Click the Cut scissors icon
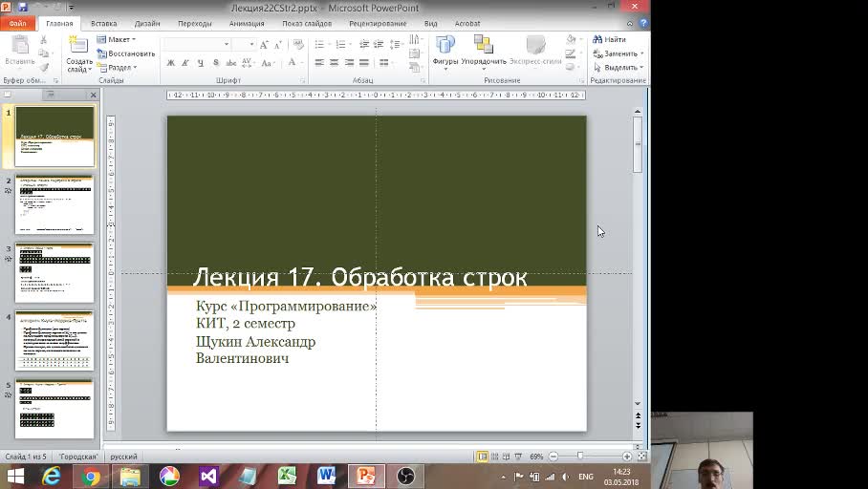The width and height of the screenshot is (868, 489). (44, 40)
